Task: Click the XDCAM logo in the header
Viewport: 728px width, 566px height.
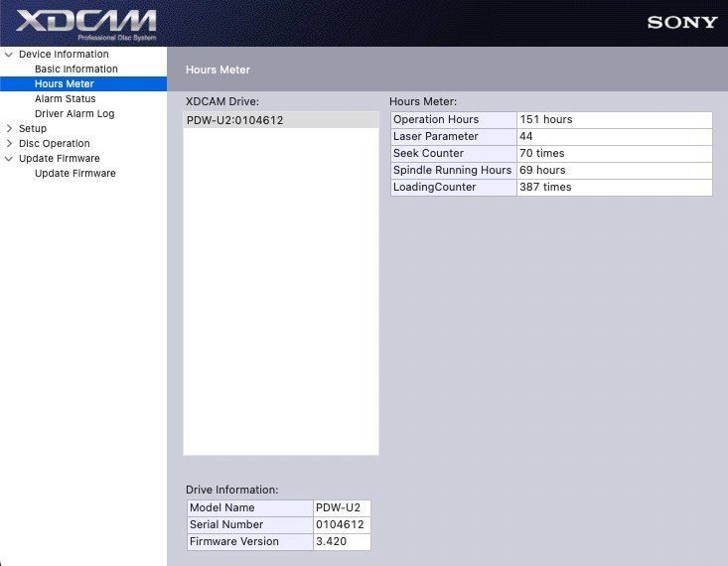Action: pyautogui.click(x=85, y=23)
